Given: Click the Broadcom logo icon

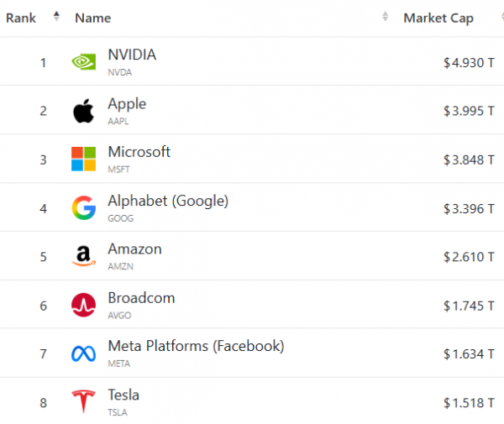Looking at the screenshot, I should (84, 305).
